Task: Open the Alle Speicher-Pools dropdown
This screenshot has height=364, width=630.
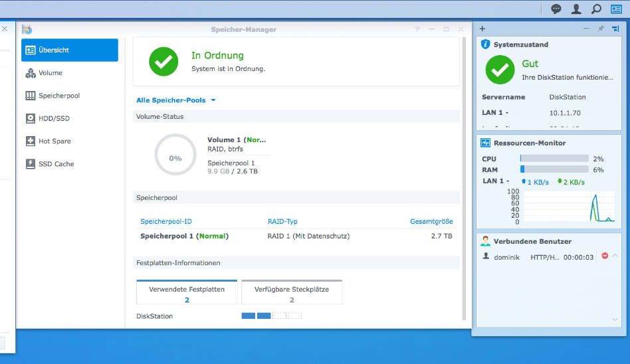Action: coord(176,100)
